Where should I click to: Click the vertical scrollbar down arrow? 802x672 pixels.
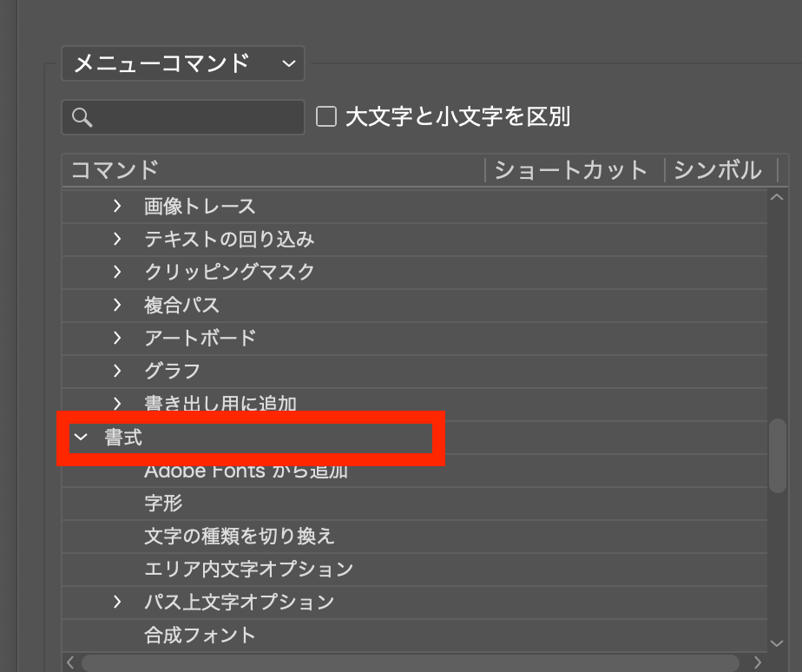(x=777, y=644)
